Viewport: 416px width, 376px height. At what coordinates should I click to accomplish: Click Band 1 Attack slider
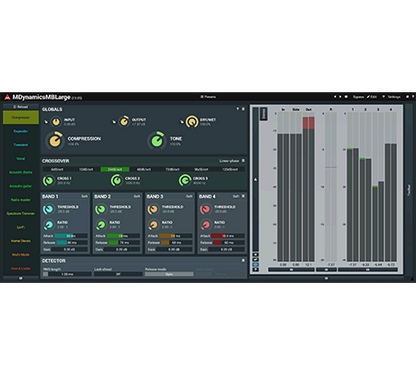(71, 236)
